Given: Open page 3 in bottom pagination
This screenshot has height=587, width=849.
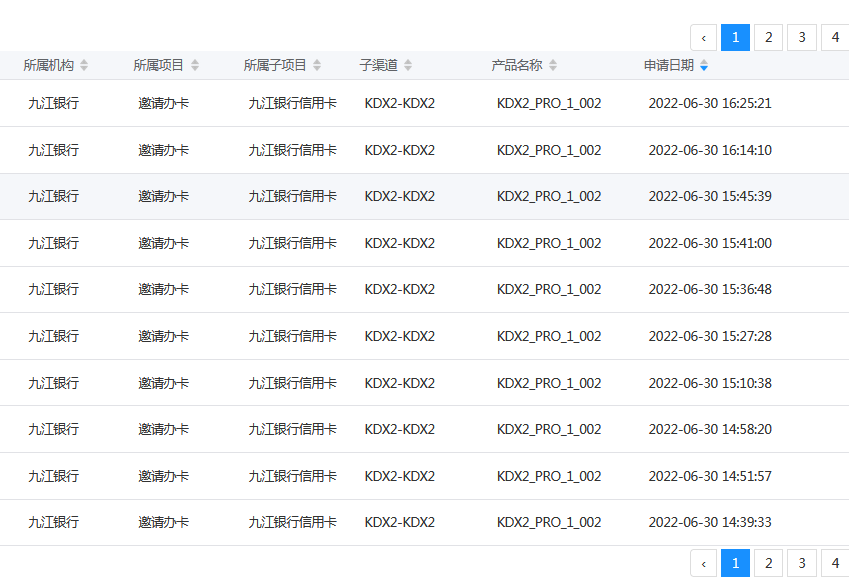Looking at the screenshot, I should (x=802, y=563).
